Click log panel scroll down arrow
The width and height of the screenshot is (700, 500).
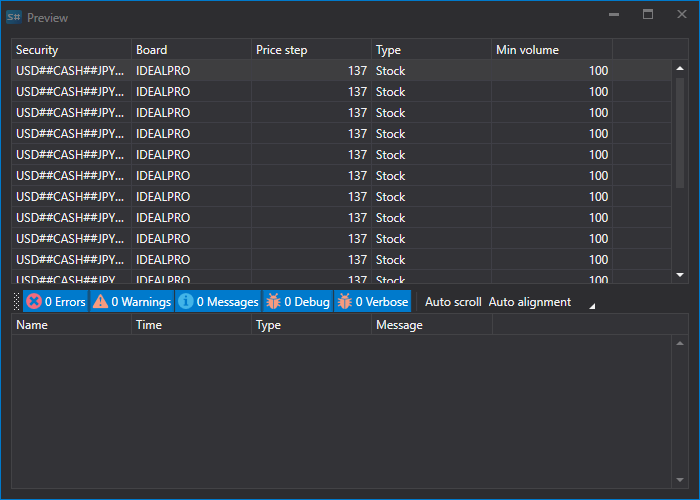pos(680,480)
